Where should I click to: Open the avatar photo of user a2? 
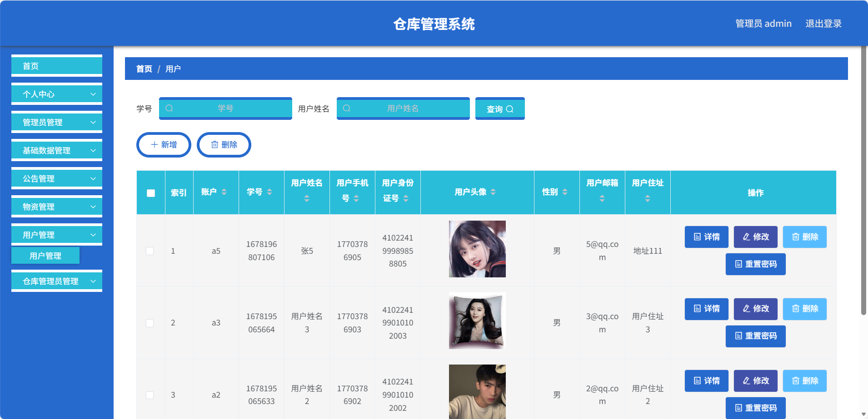pos(477,392)
